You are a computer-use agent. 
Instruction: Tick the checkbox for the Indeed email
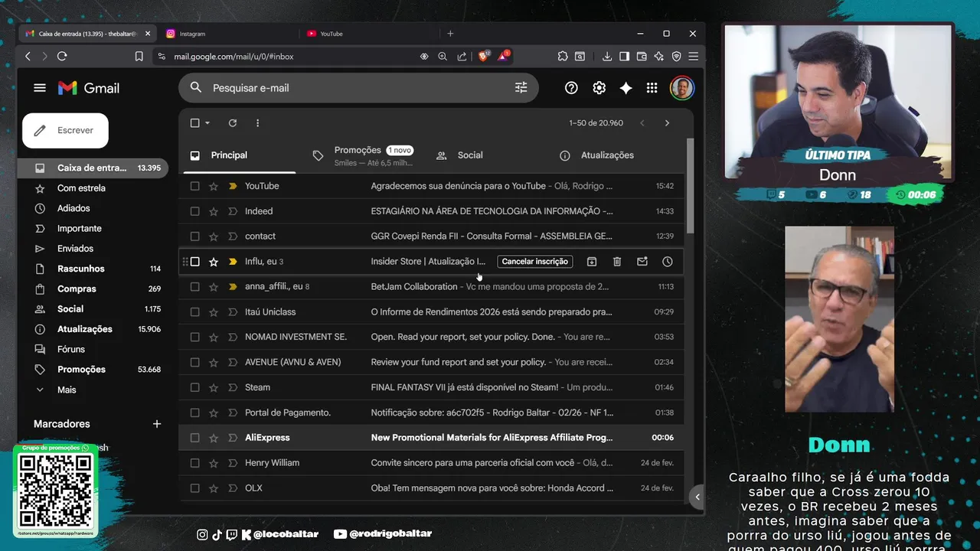[194, 211]
